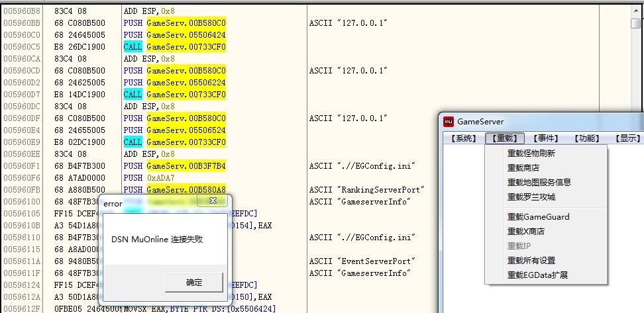Select disassembly row at address 005960E4
The width and height of the screenshot is (644, 313).
220,130
